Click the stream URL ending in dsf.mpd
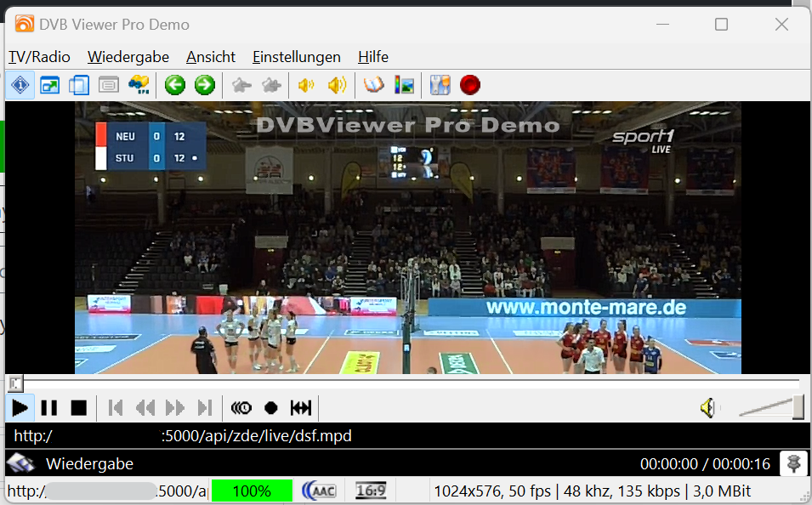The width and height of the screenshot is (812, 505). [183, 436]
